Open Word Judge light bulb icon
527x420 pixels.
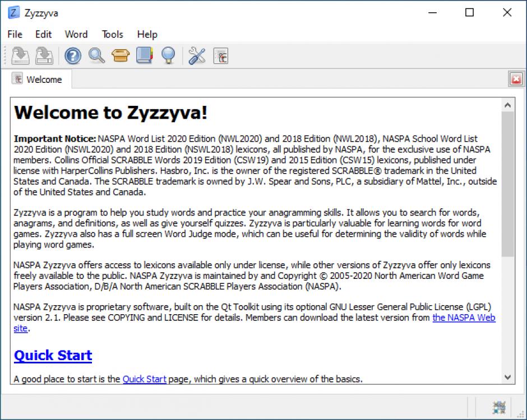click(x=168, y=56)
